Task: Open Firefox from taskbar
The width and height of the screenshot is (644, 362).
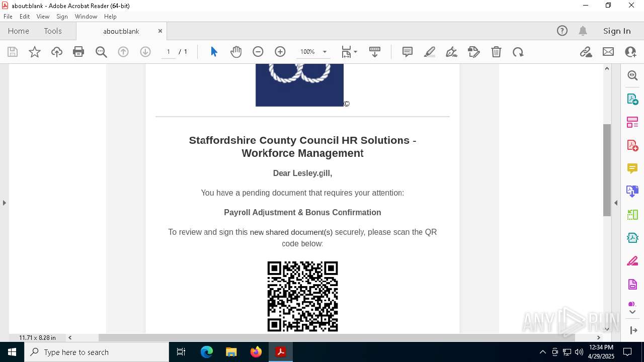Action: [x=256, y=352]
